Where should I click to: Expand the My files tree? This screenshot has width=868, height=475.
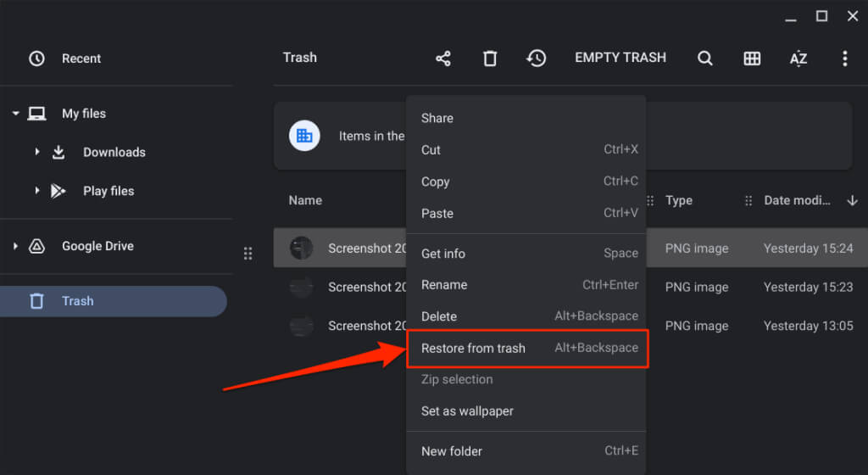[x=15, y=114]
